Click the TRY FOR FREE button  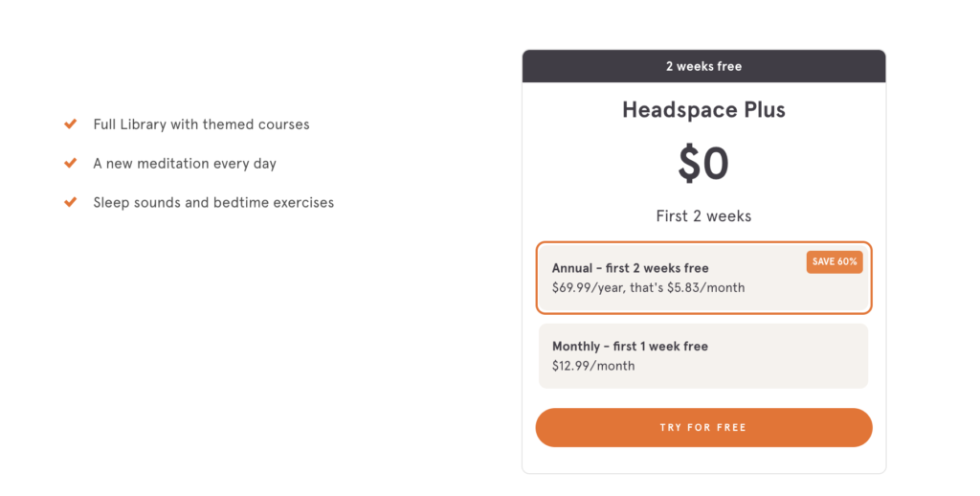pyautogui.click(x=703, y=428)
